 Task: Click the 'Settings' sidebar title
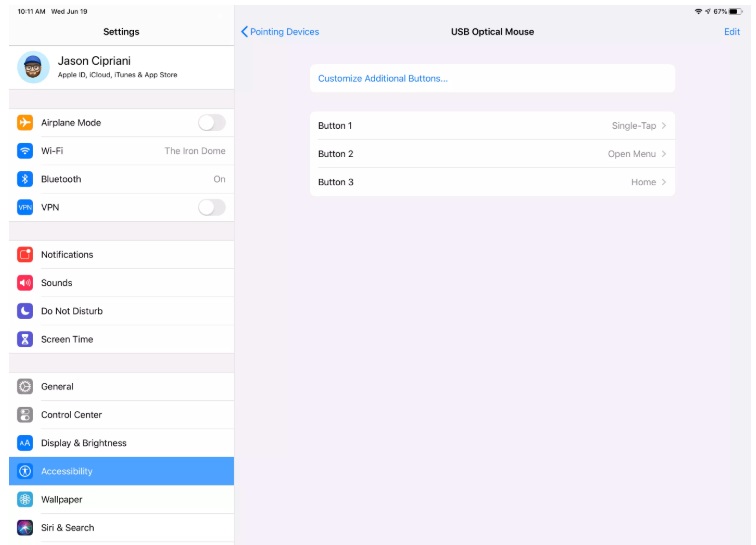pyautogui.click(x=121, y=31)
